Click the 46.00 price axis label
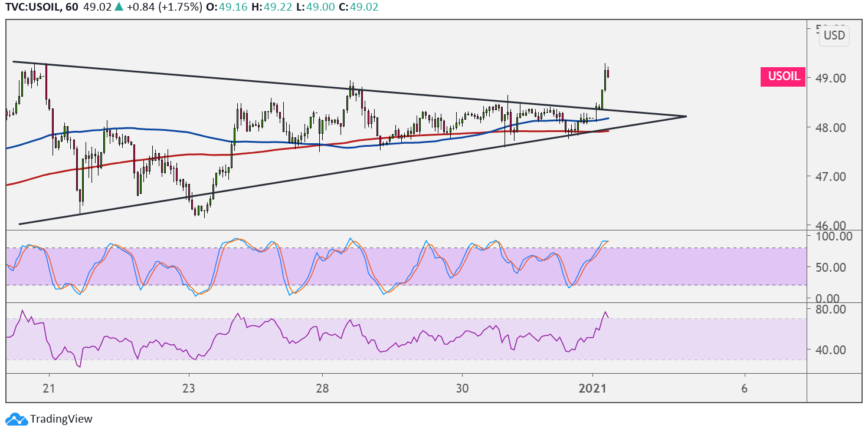The image size is (868, 435). pyautogui.click(x=830, y=225)
